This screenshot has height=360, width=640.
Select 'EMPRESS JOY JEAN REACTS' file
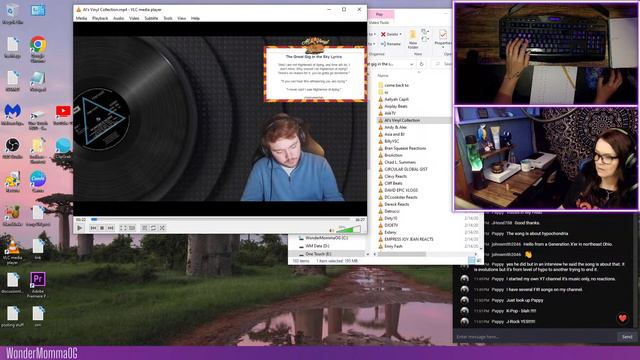tap(406, 239)
